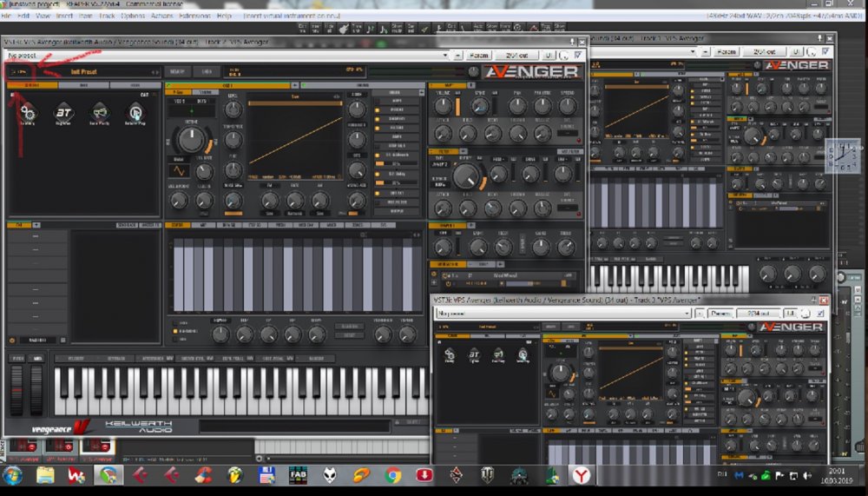Select the fourth category icon with play symbol in Track 2 Avenger
Screen dimensions: 868x496
[135, 113]
